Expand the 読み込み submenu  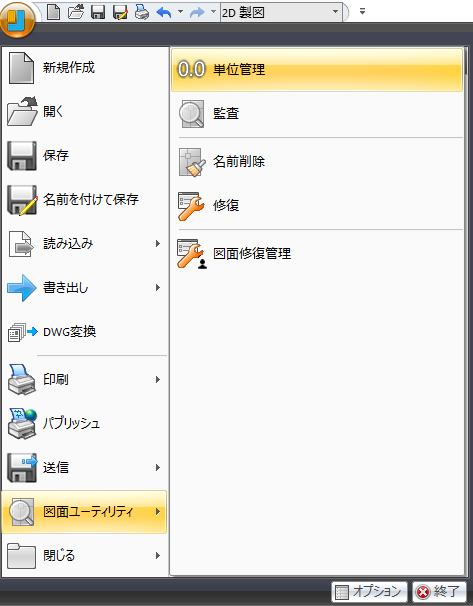(84, 243)
